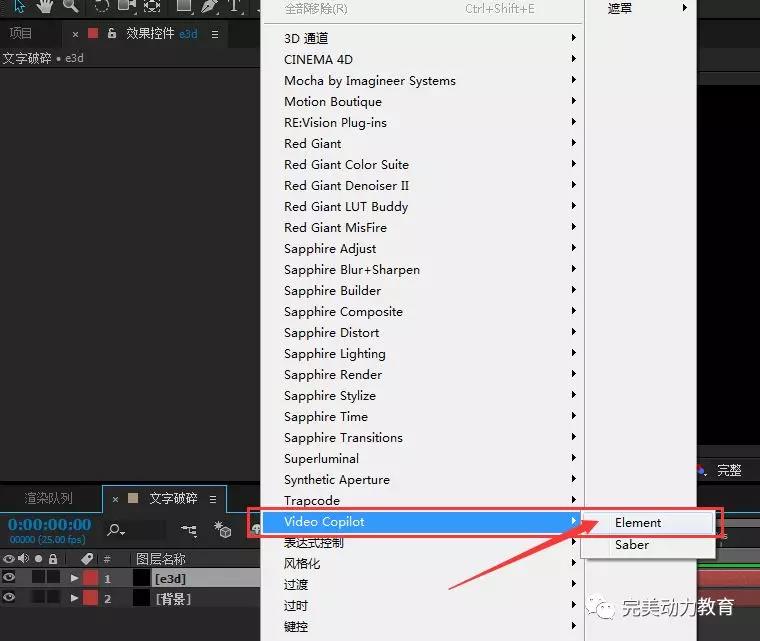Click the label tag column header

click(87, 559)
